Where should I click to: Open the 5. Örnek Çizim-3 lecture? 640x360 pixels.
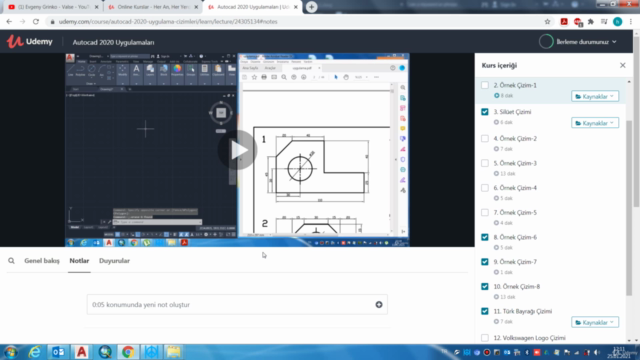(x=515, y=163)
